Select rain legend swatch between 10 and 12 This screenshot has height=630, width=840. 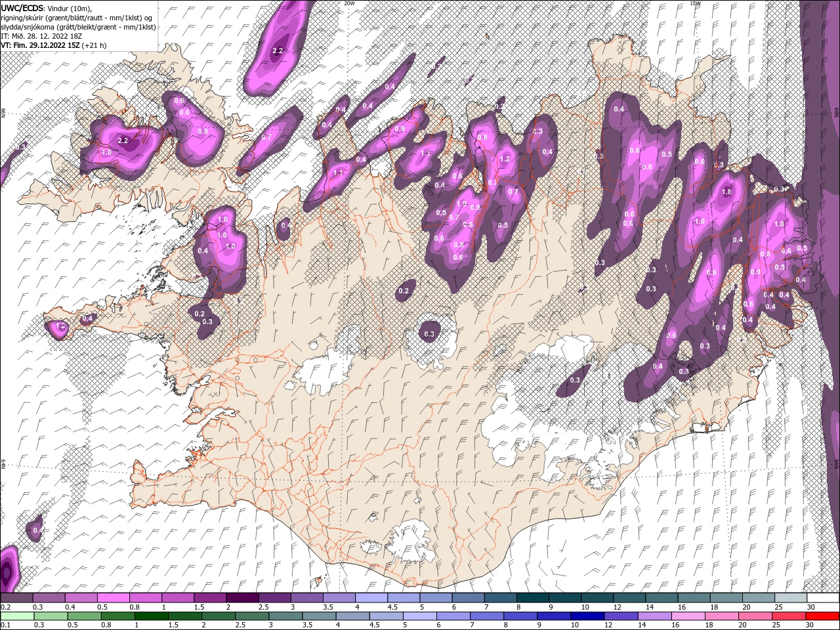coord(588,616)
